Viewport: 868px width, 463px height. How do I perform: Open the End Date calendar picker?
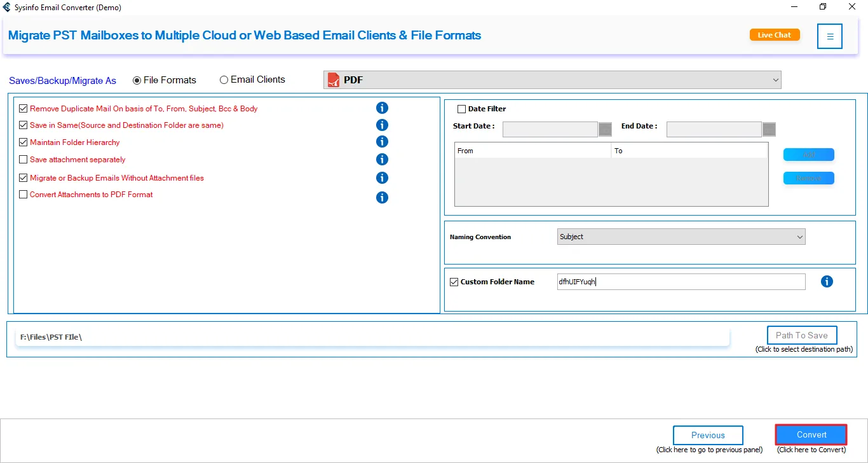[769, 130]
